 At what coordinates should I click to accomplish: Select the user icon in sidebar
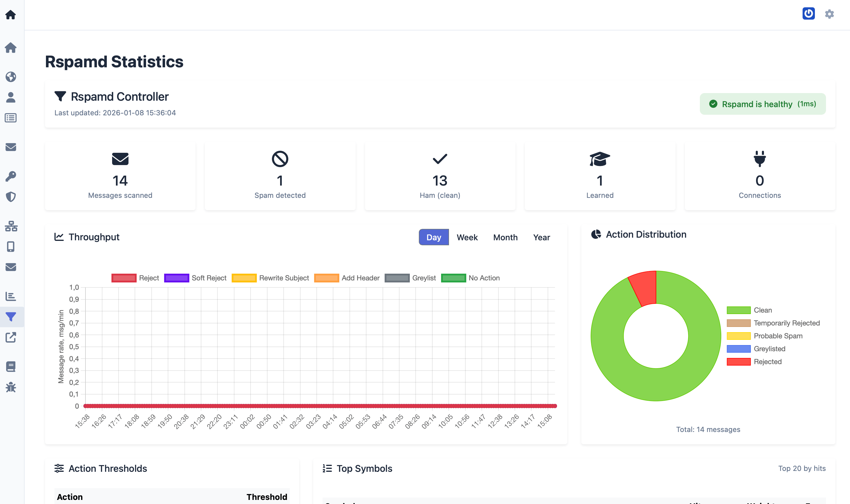[11, 97]
